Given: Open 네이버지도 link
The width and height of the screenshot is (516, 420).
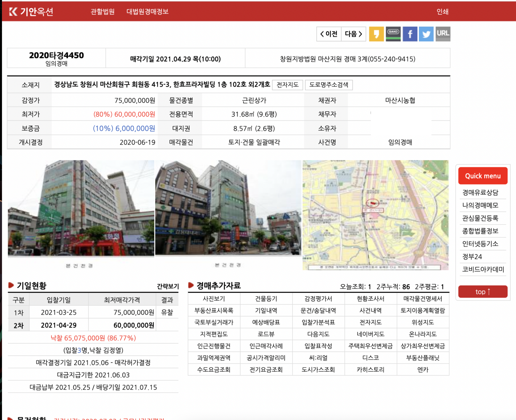Looking at the screenshot, I should (371, 334).
